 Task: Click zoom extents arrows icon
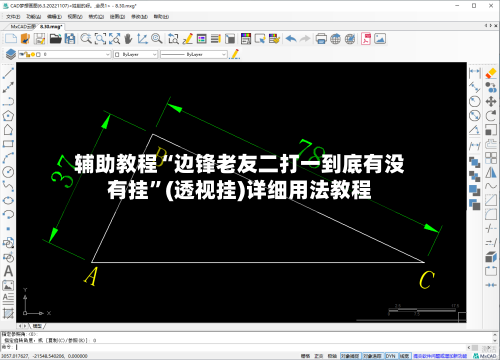(x=114, y=39)
